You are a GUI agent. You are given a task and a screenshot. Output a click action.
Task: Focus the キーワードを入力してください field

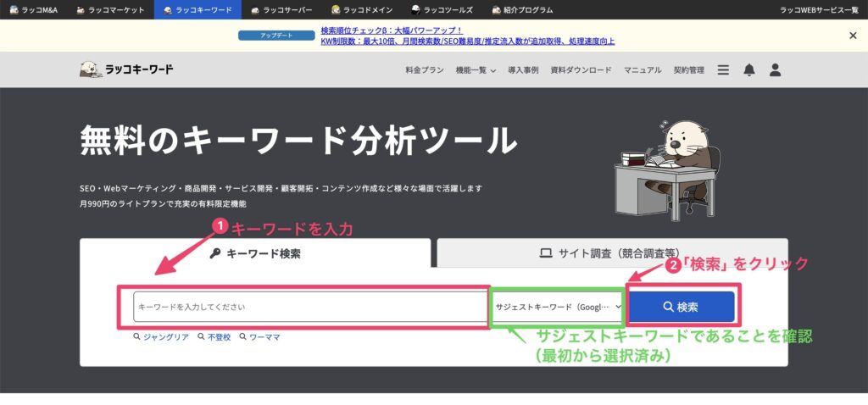310,307
